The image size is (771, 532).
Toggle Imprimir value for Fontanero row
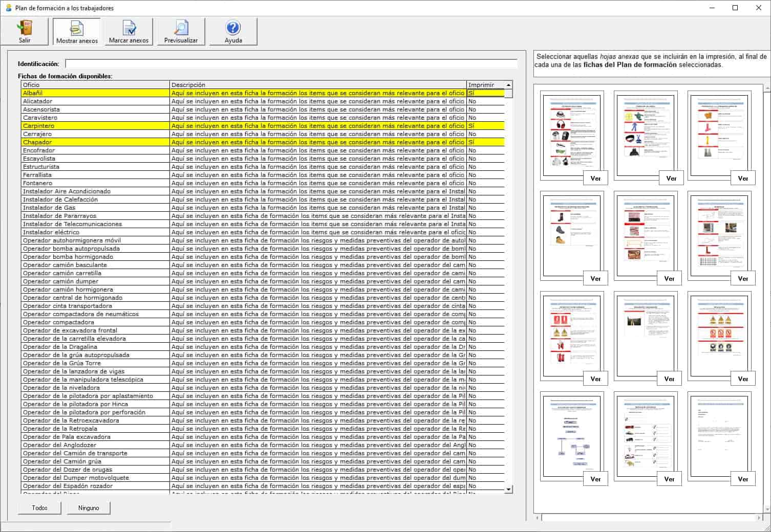coord(485,183)
